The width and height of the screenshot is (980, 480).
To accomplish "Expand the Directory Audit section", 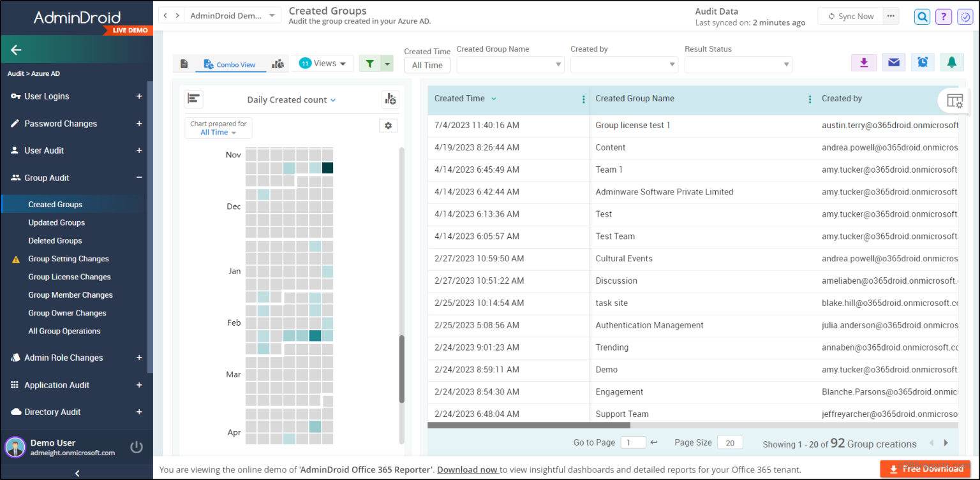I will (x=139, y=412).
